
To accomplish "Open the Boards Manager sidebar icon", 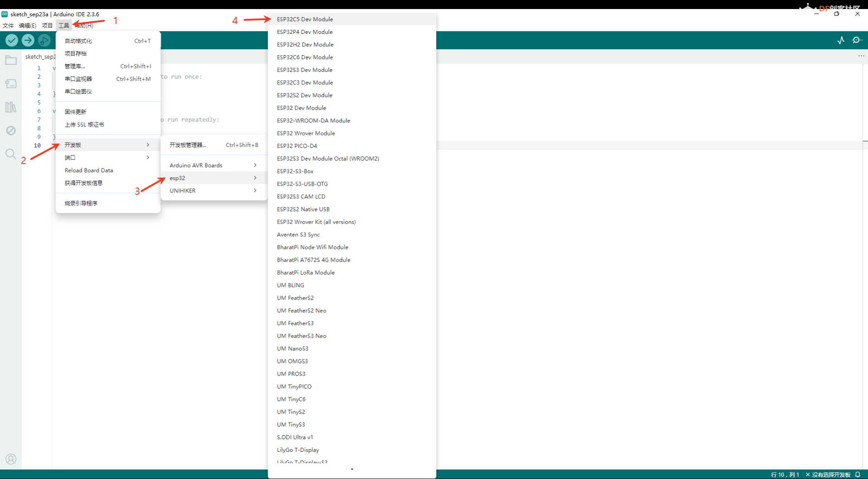I will coord(11,84).
